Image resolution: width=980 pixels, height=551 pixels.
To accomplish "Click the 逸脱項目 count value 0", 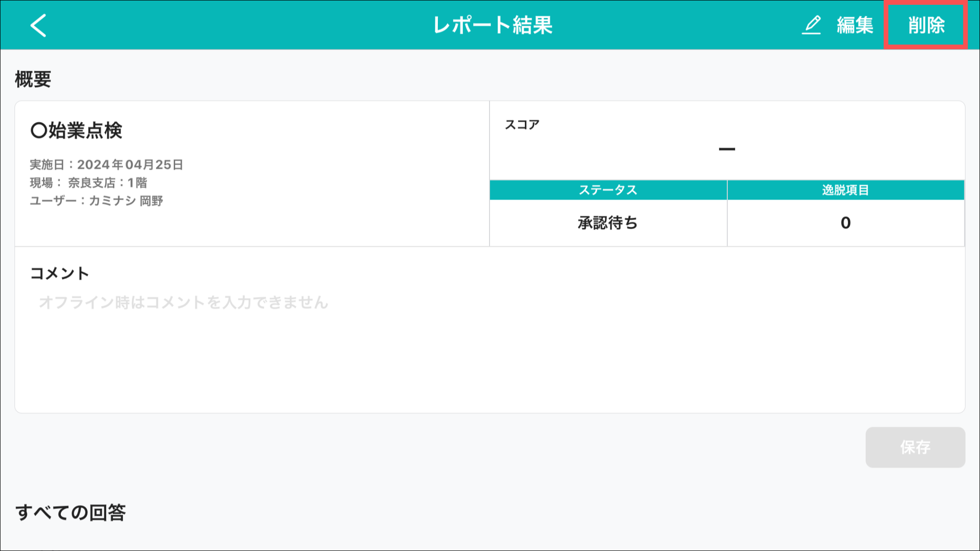I will pos(846,223).
